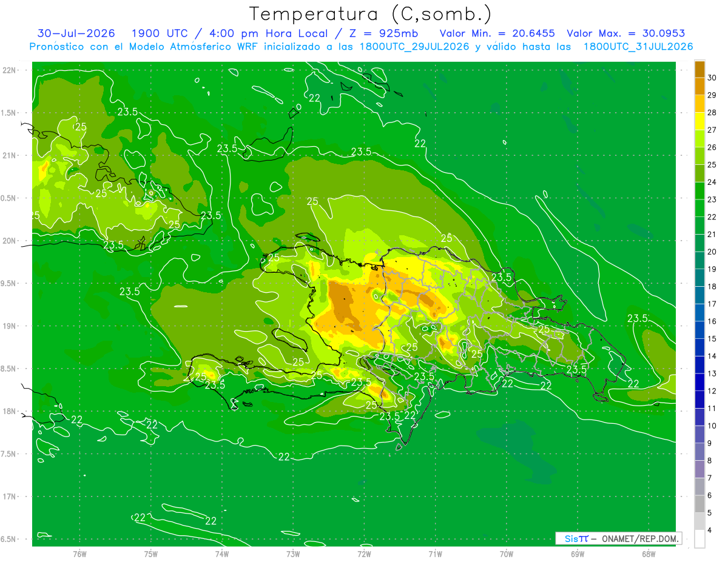The image size is (728, 562).
Task: Select the swatch between 22 and 23 on scale
Action: (699, 208)
